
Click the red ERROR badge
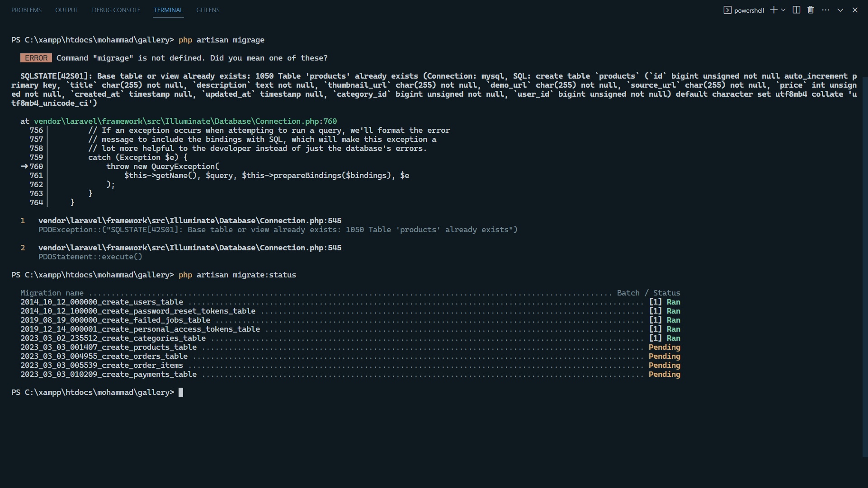pyautogui.click(x=36, y=58)
